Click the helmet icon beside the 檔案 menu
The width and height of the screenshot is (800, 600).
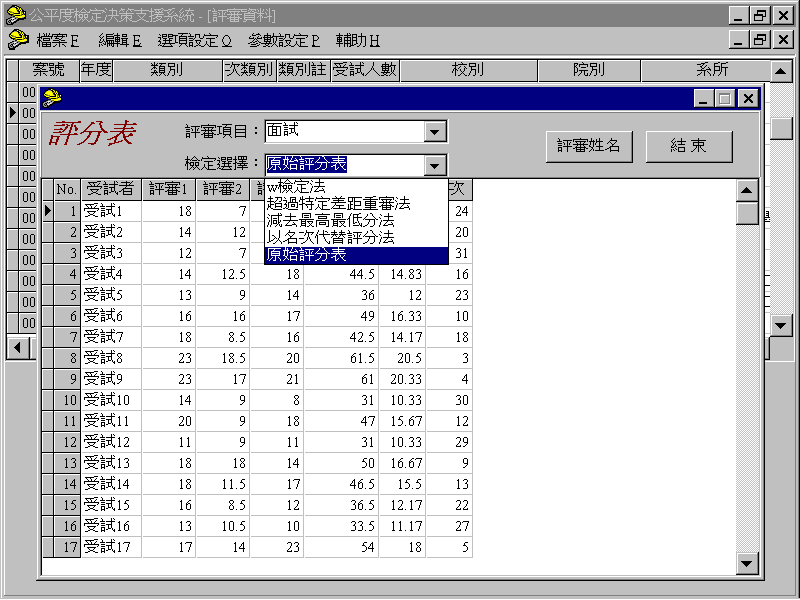pos(17,40)
